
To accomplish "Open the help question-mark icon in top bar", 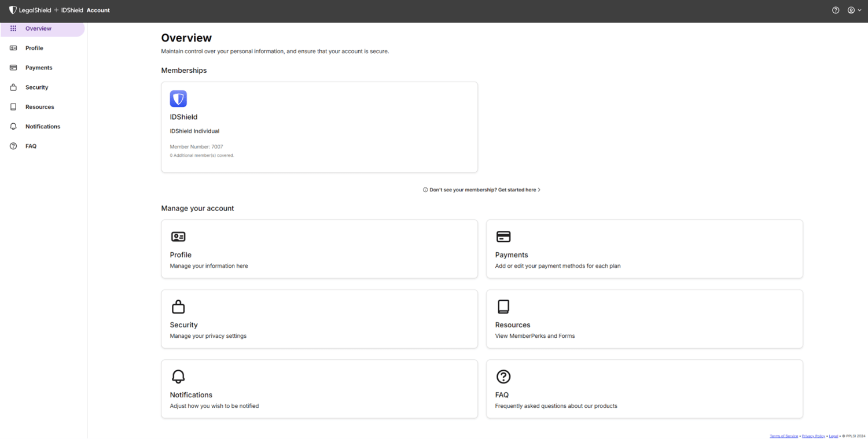I will click(x=836, y=10).
